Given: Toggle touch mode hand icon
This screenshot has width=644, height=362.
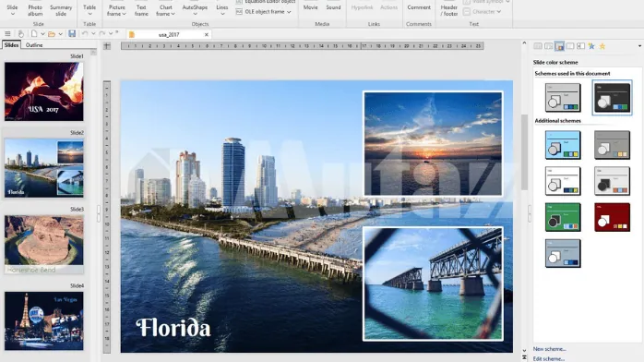Looking at the screenshot, I should pos(20,34).
